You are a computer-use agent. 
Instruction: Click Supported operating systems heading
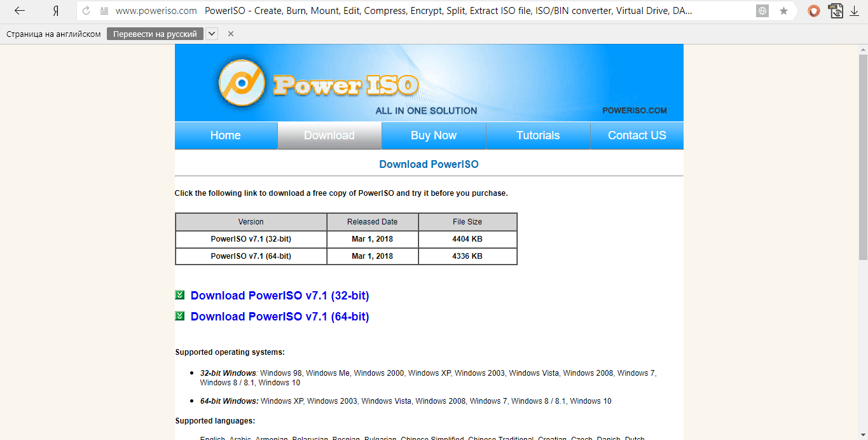pos(230,352)
